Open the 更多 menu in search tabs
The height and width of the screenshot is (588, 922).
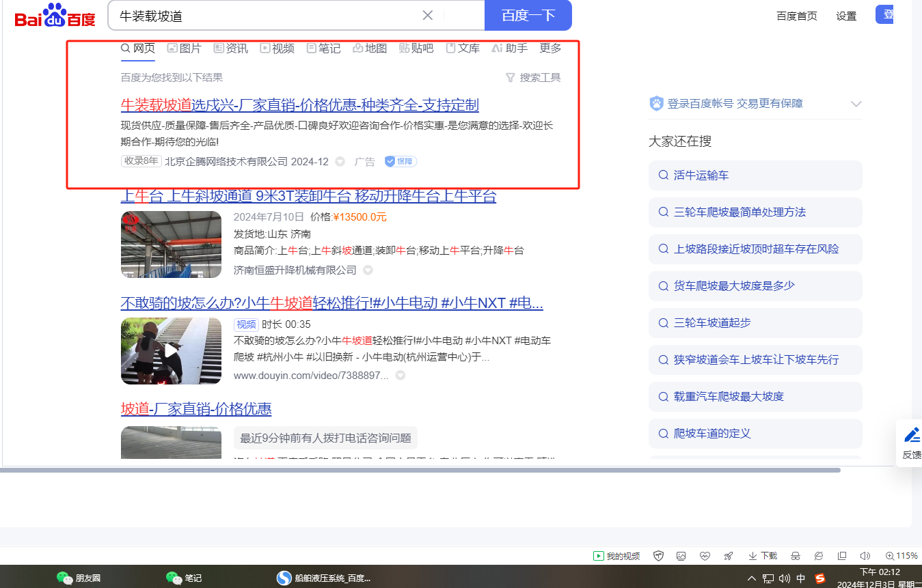550,48
